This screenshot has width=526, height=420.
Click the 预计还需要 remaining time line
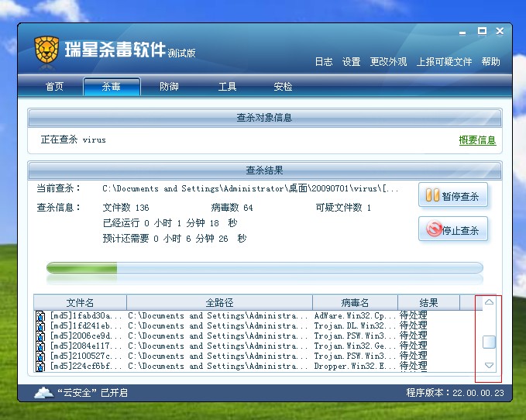pyautogui.click(x=175, y=239)
